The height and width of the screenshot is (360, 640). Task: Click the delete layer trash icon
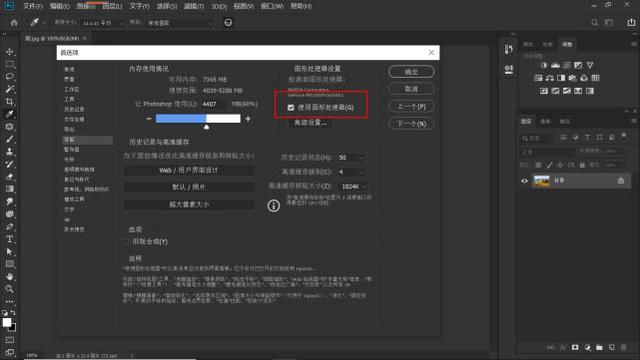[623, 347]
